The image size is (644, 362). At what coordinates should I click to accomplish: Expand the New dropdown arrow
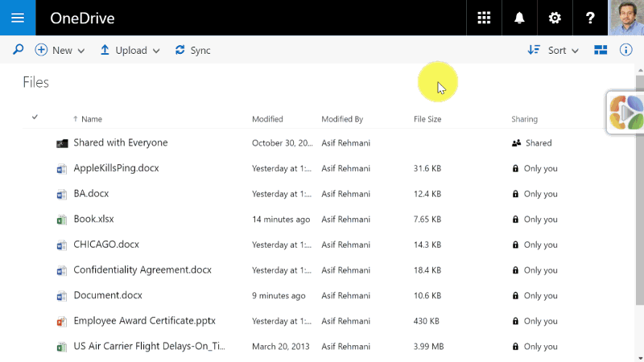pyautogui.click(x=81, y=51)
